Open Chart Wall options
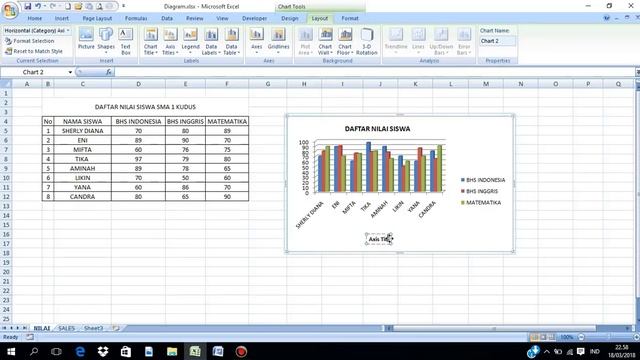The height and width of the screenshot is (360, 640). pyautogui.click(x=325, y=41)
